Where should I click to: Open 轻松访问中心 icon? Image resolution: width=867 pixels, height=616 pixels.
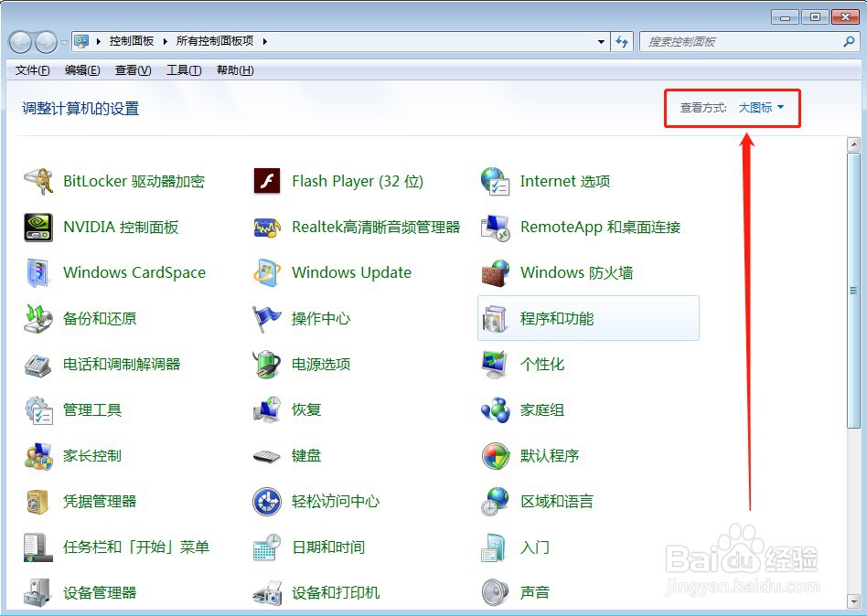point(266,502)
